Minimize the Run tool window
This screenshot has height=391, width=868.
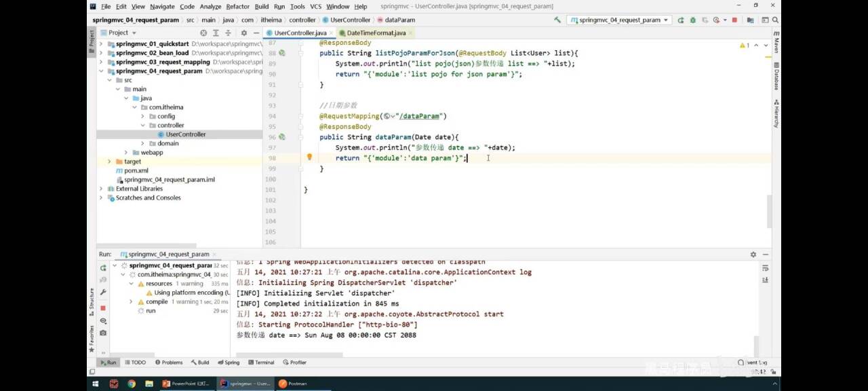[x=766, y=254]
